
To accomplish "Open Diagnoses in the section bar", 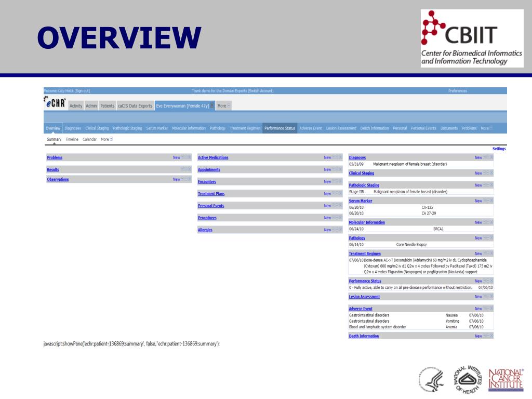I will click(73, 128).
